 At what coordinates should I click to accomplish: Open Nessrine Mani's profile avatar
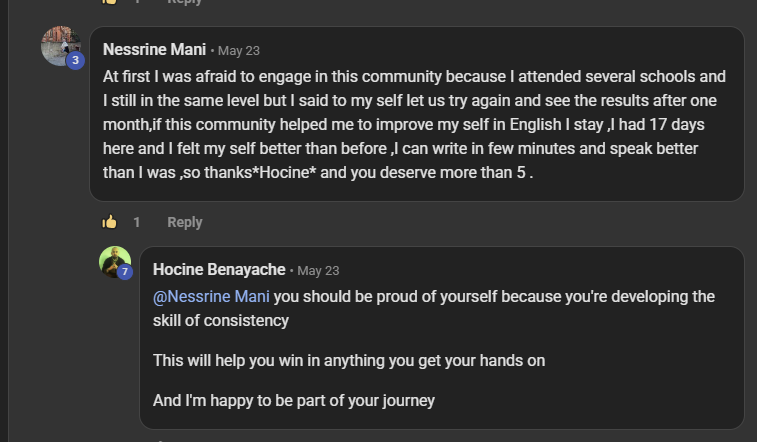pyautogui.click(x=59, y=45)
